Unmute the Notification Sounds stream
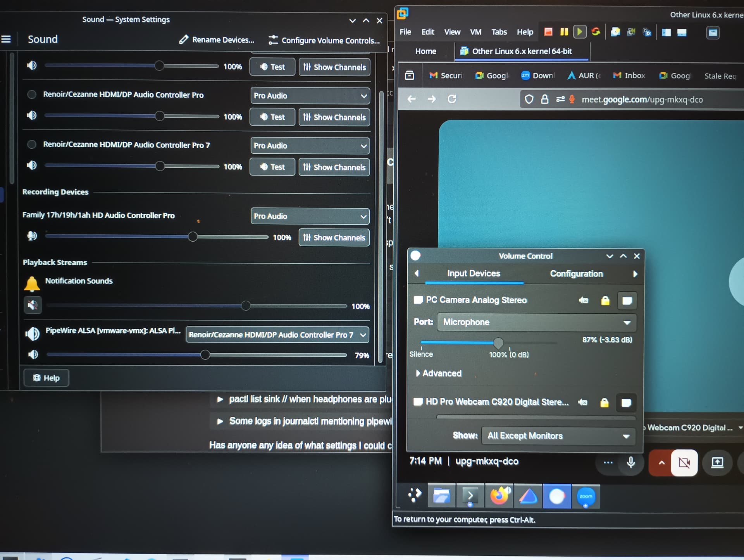Screen dimensions: 744x560 [x=33, y=305]
